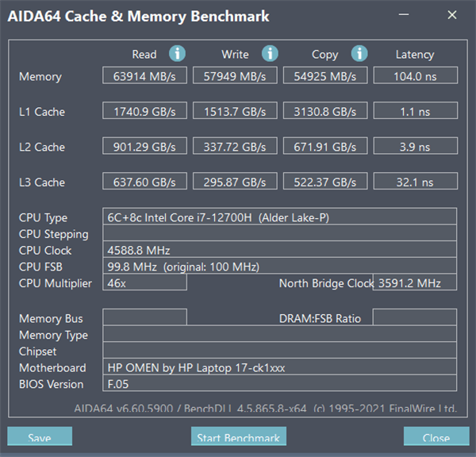Select the CPU Multiplier 46x box
Viewport: 476px width, 457px height.
tap(144, 283)
